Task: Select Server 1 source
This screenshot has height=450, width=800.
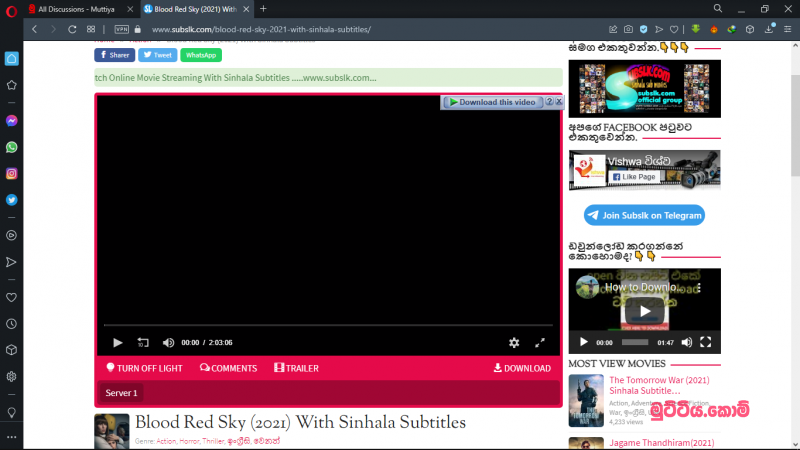Action: (121, 393)
